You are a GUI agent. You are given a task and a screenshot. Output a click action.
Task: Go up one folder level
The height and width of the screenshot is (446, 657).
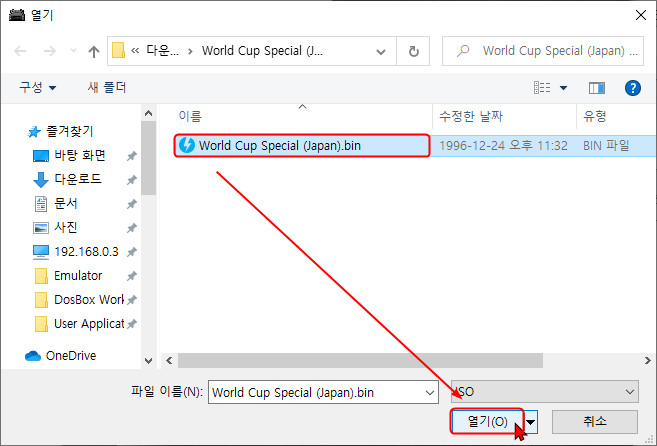pos(94,52)
